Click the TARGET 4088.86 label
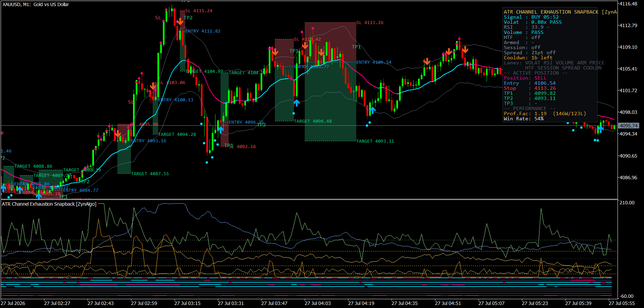Screen dimensions: 644x308 tap(33, 166)
